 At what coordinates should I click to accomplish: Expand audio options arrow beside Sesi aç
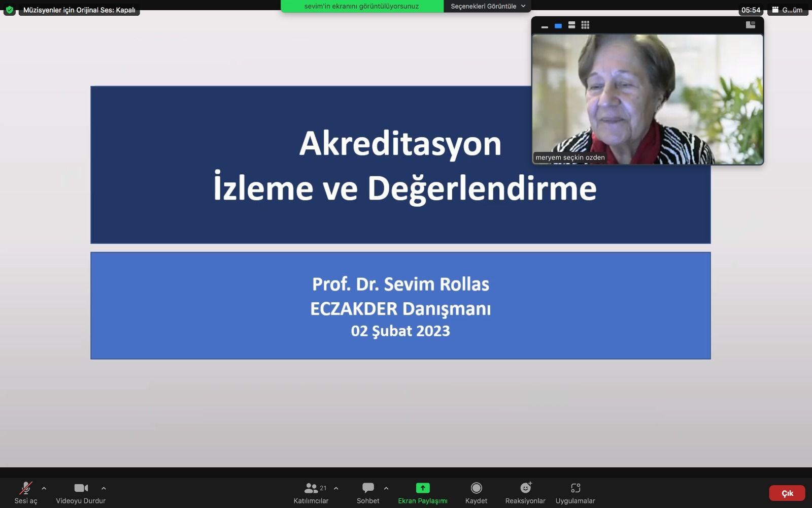(44, 488)
